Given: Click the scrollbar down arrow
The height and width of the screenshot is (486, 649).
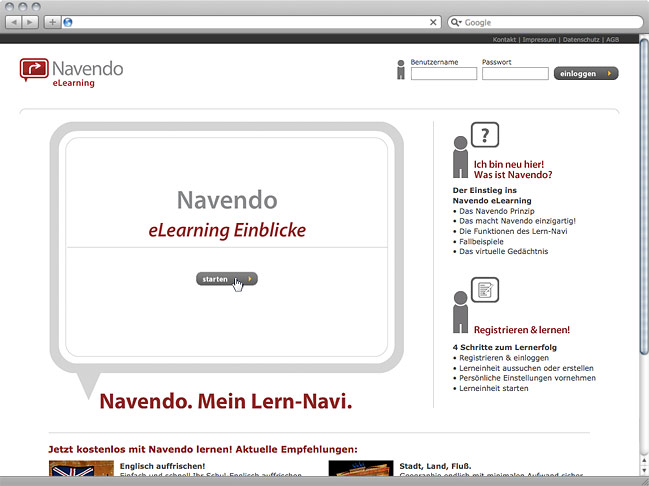Looking at the screenshot, I should (x=644, y=470).
